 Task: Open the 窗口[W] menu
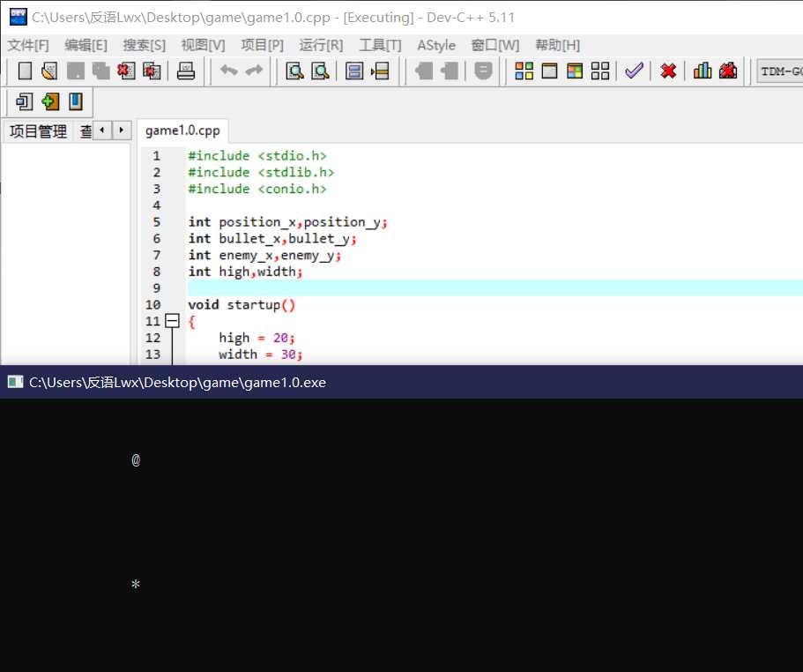[495, 45]
